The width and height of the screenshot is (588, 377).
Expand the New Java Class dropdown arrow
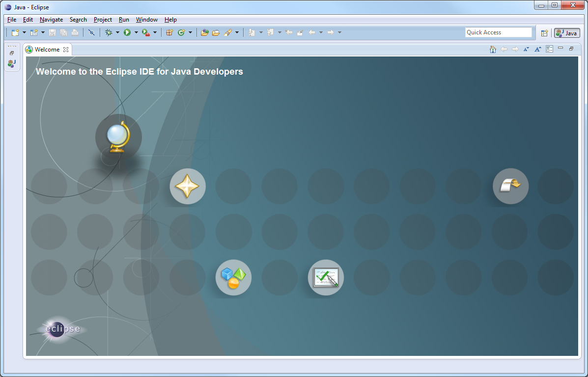pyautogui.click(x=191, y=32)
